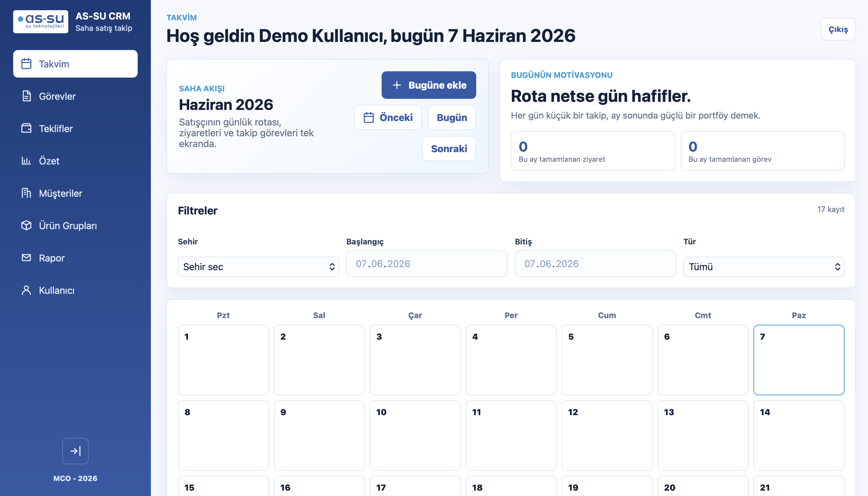The image size is (868, 496).
Task: Jump to Bugün in the calendar
Action: coord(452,117)
